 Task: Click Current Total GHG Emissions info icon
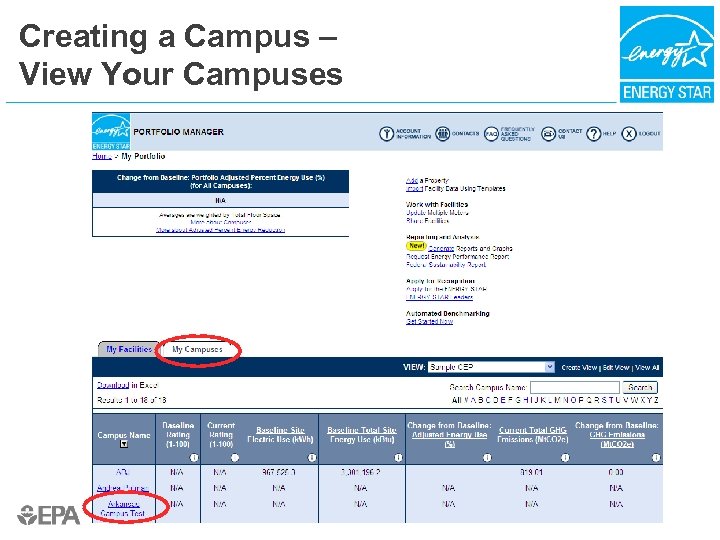pyautogui.click(x=565, y=457)
